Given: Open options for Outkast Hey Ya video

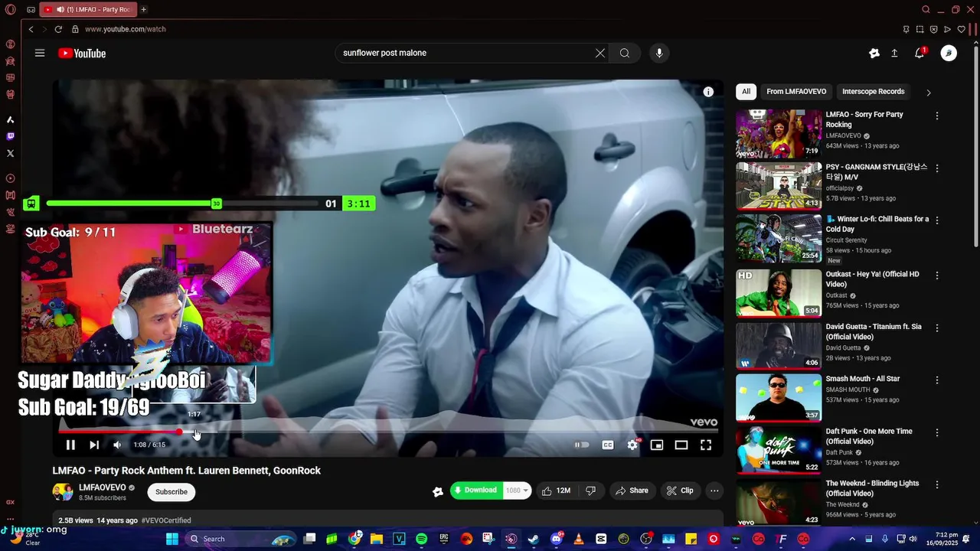Looking at the screenshot, I should click(937, 275).
